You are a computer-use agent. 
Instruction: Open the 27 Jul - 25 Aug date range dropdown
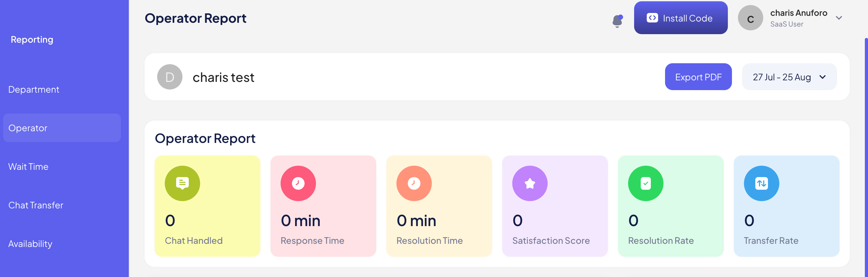click(x=789, y=77)
